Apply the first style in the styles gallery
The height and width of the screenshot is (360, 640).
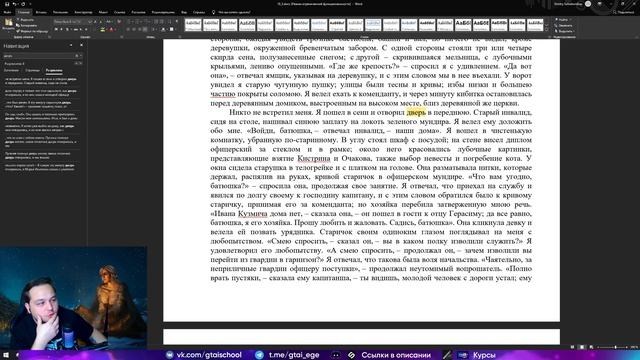coord(193,24)
